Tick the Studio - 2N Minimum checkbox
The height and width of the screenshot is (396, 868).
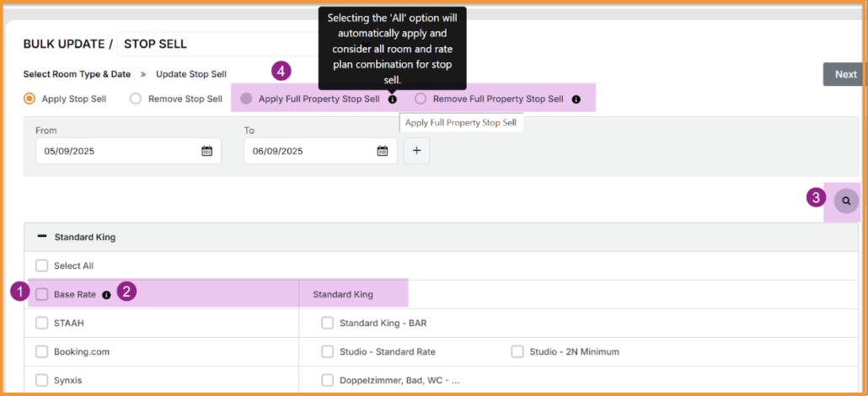[517, 351]
